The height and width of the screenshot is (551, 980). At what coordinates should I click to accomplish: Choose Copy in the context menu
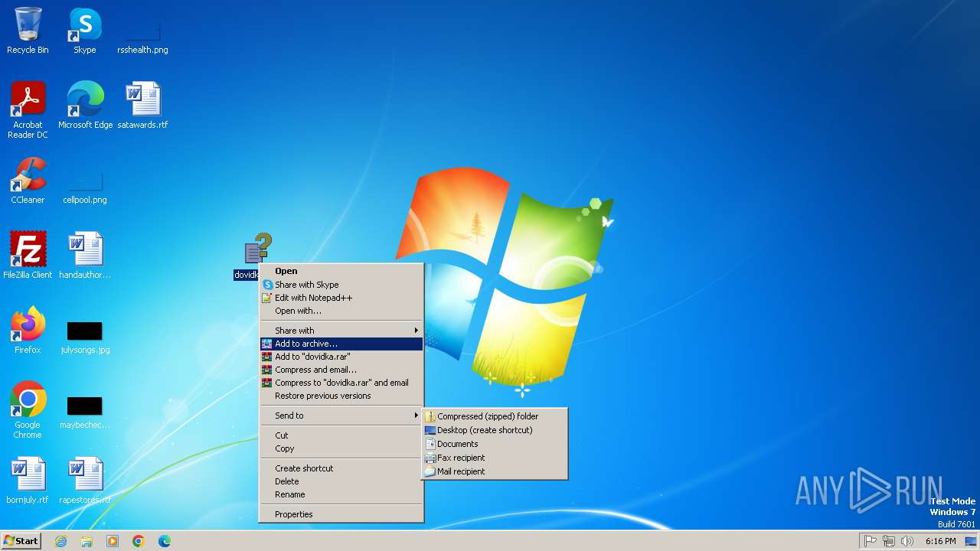341,448
